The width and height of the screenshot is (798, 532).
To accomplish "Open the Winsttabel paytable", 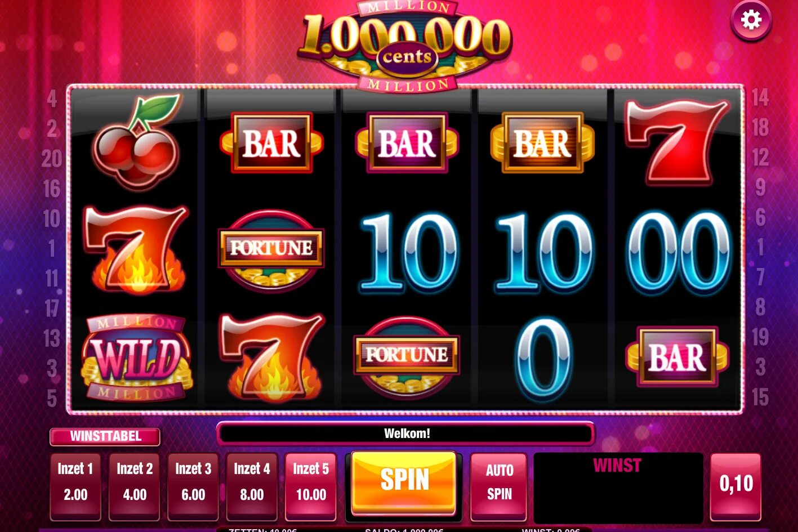I will tap(105, 436).
